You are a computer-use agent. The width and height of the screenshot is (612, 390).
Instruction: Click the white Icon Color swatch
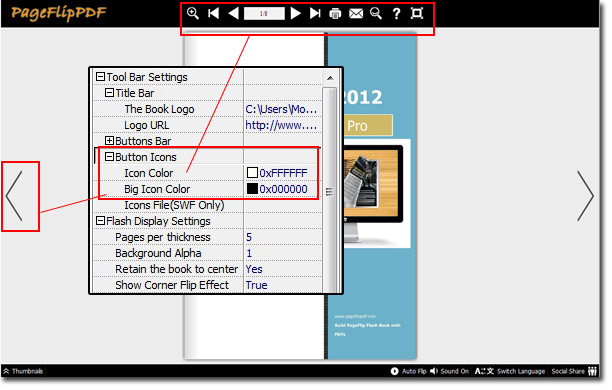[x=253, y=173]
